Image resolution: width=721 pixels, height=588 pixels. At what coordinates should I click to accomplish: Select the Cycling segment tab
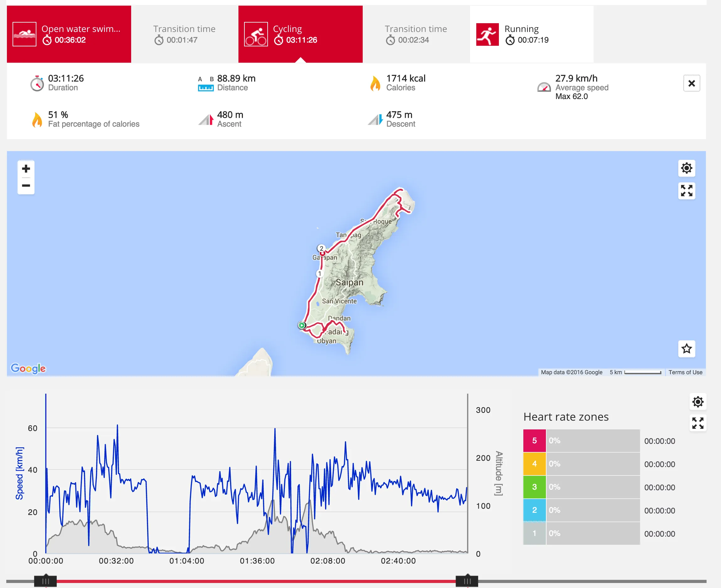300,34
